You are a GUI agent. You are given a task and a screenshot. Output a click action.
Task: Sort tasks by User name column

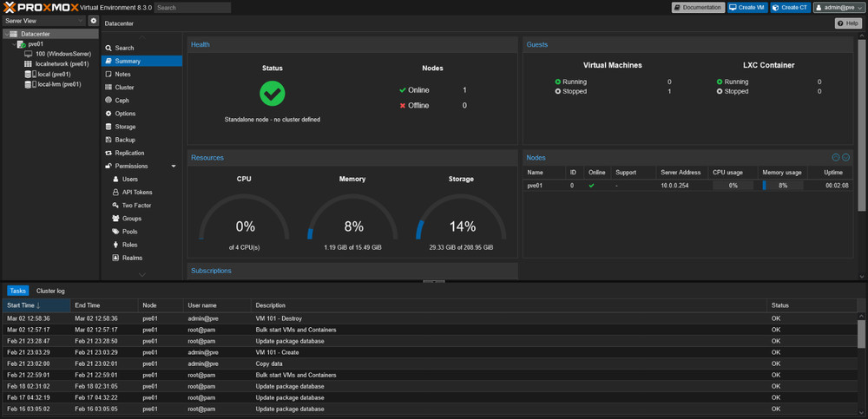click(x=216, y=305)
